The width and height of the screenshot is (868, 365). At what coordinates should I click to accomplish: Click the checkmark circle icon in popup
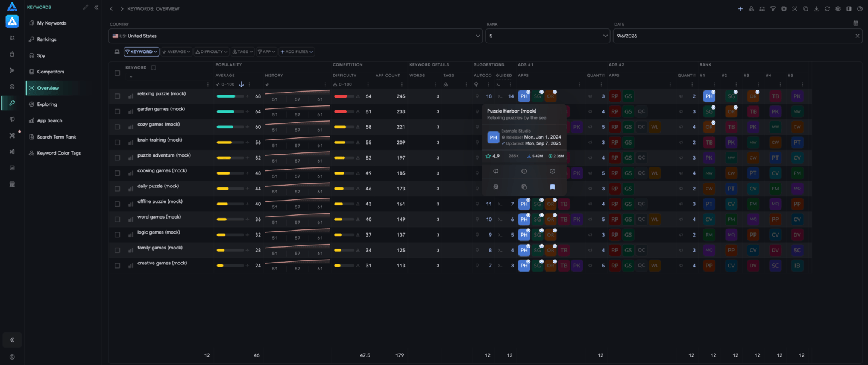[552, 172]
